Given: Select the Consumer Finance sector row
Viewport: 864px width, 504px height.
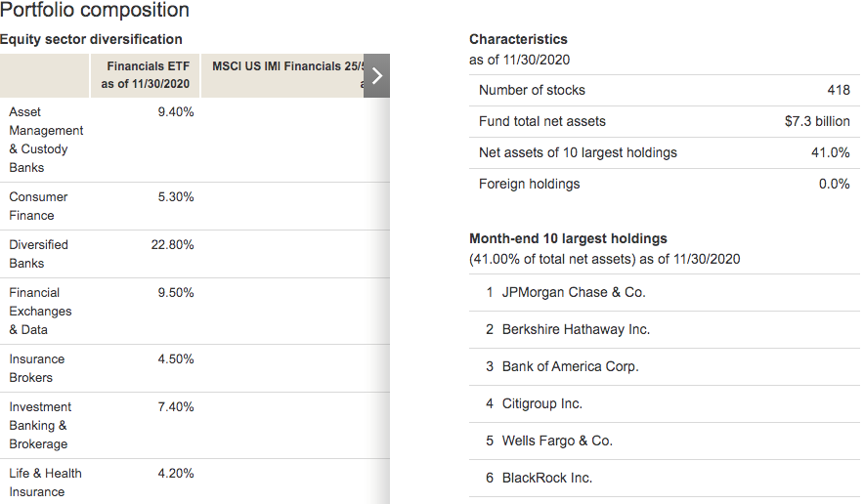Looking at the screenshot, I should point(195,206).
